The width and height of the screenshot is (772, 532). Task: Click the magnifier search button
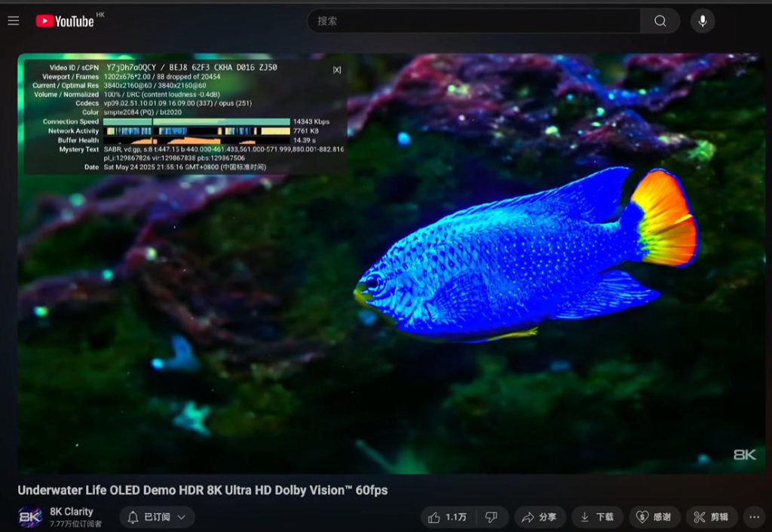click(x=660, y=21)
